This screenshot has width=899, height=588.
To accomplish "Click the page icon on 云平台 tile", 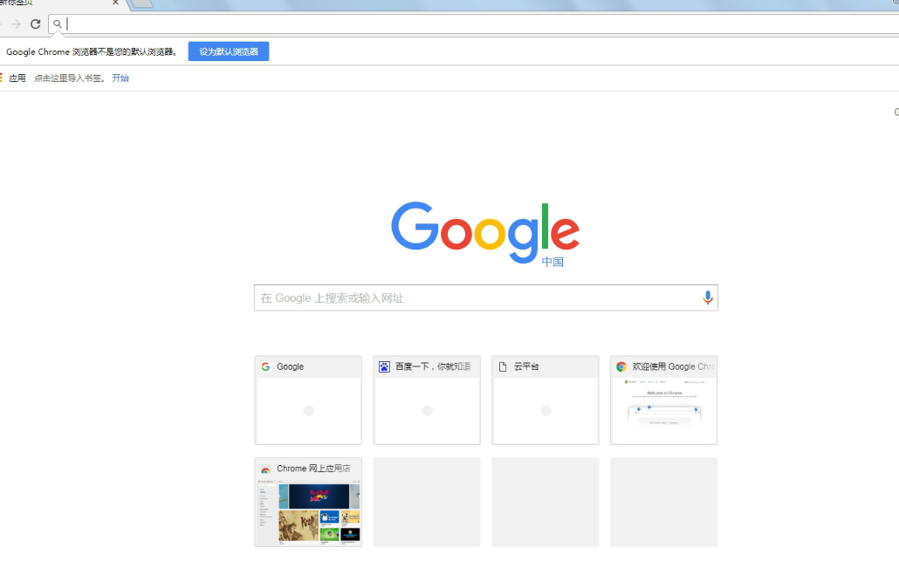I will [x=503, y=366].
